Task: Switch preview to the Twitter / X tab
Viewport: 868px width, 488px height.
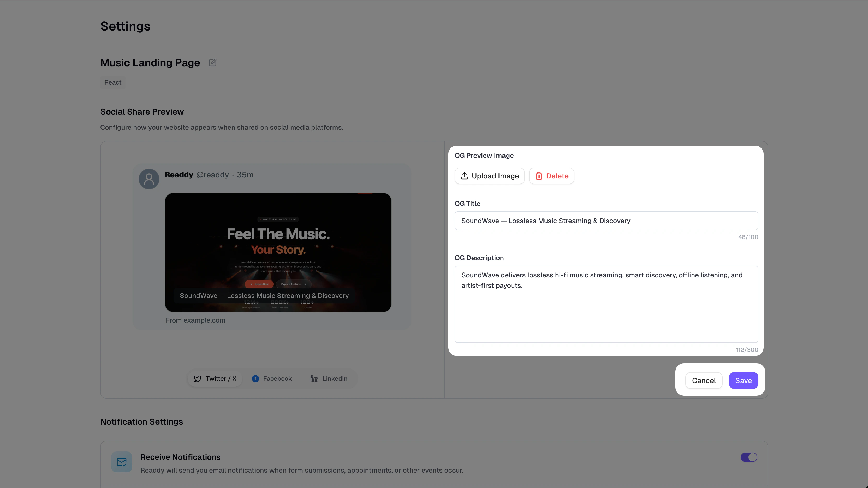Action: (215, 379)
